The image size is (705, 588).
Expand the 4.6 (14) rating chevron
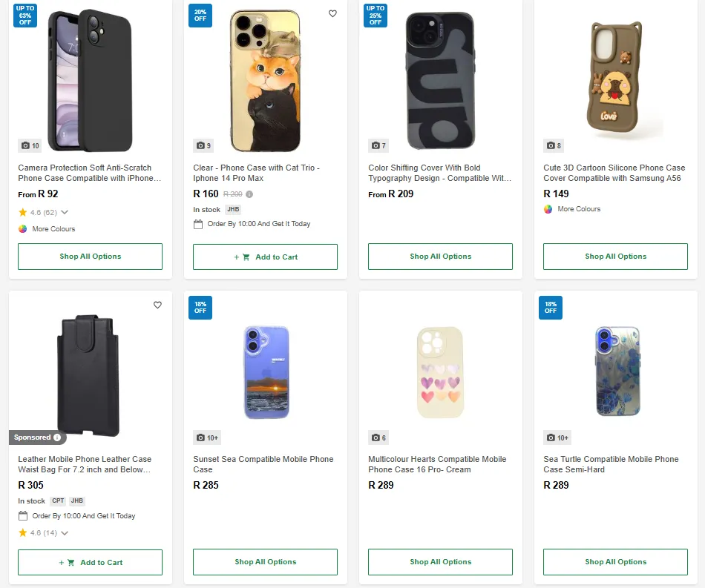coord(65,532)
